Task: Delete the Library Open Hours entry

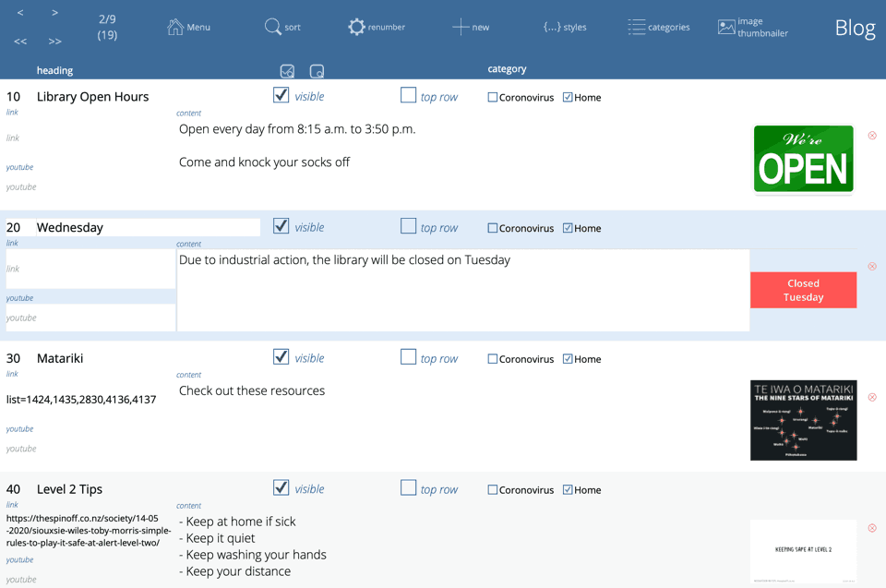Action: point(872,136)
